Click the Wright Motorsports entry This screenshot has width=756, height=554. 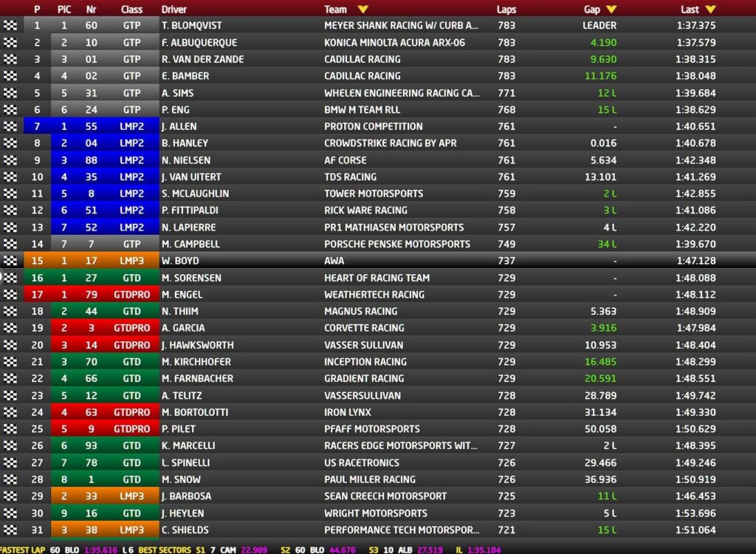(376, 513)
